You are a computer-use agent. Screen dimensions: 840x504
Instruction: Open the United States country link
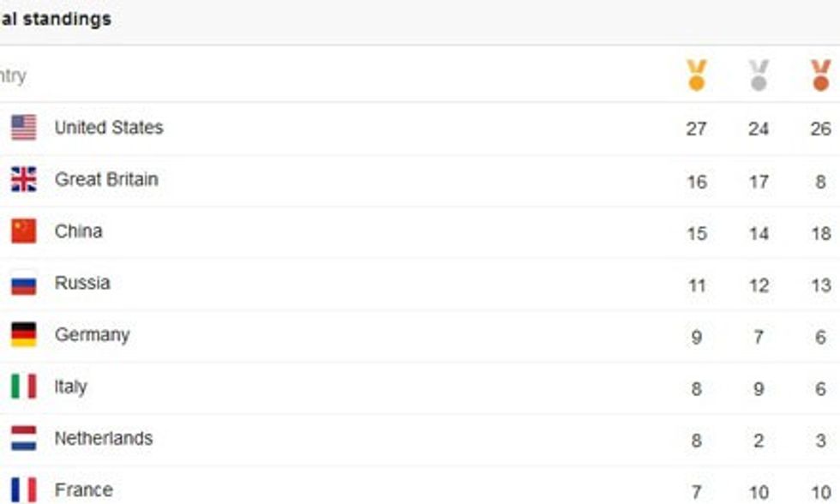[109, 128]
